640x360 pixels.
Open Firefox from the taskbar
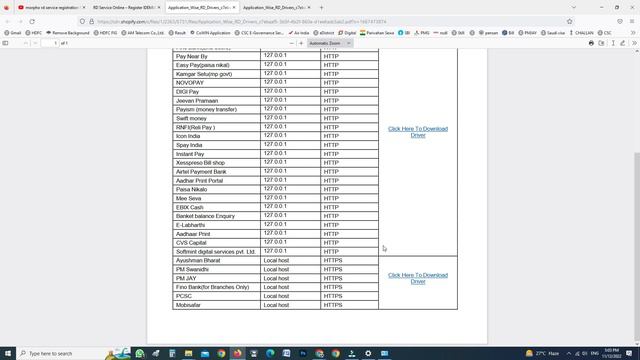[x=238, y=353]
